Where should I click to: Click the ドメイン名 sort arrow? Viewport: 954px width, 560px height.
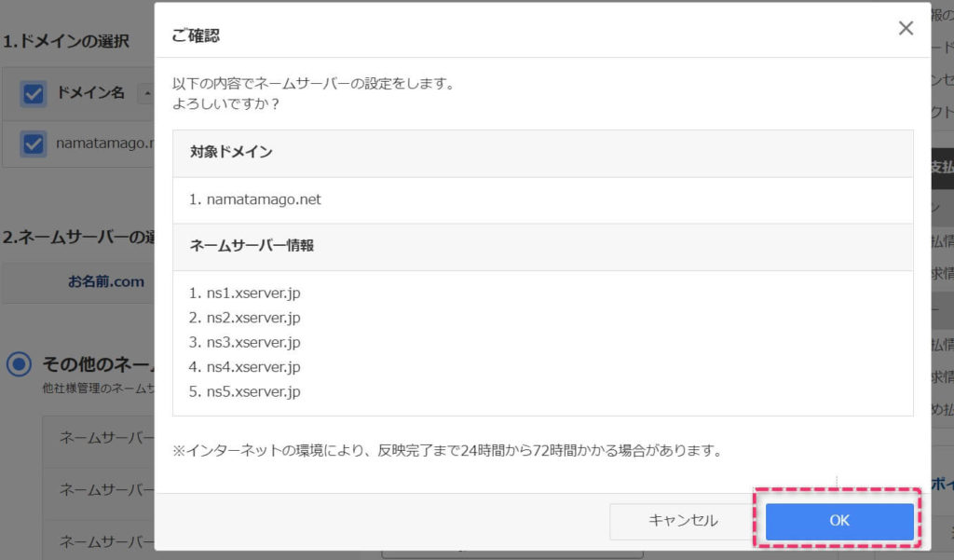(146, 93)
